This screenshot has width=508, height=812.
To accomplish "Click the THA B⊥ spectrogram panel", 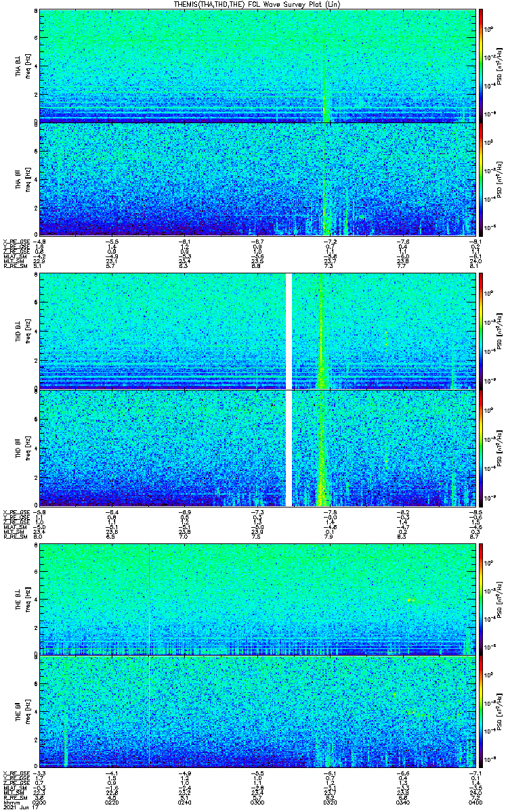I will point(256,66).
